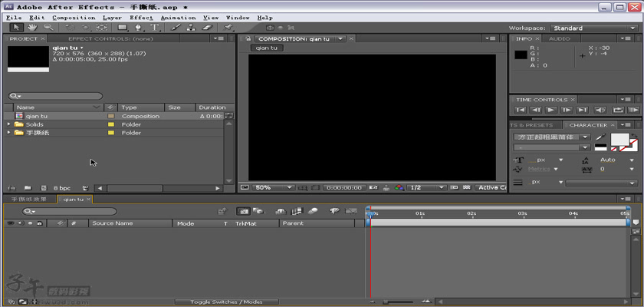Click Toggle Switches / Modes button
This screenshot has width=644, height=307.
226,302
